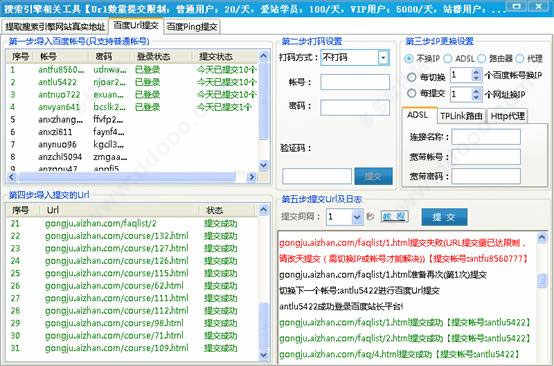Click down arrow in the Url list scrollbar

click(264, 355)
